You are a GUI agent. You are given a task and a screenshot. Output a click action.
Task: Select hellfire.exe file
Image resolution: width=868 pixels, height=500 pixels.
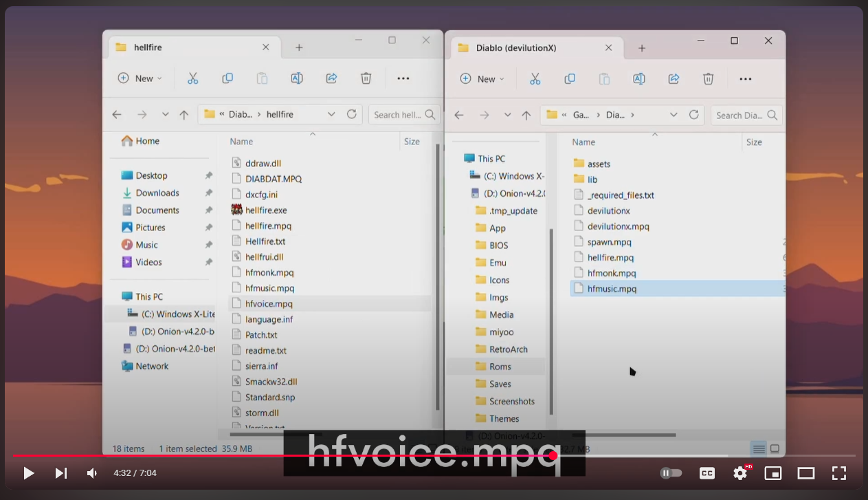pyautogui.click(x=259, y=210)
